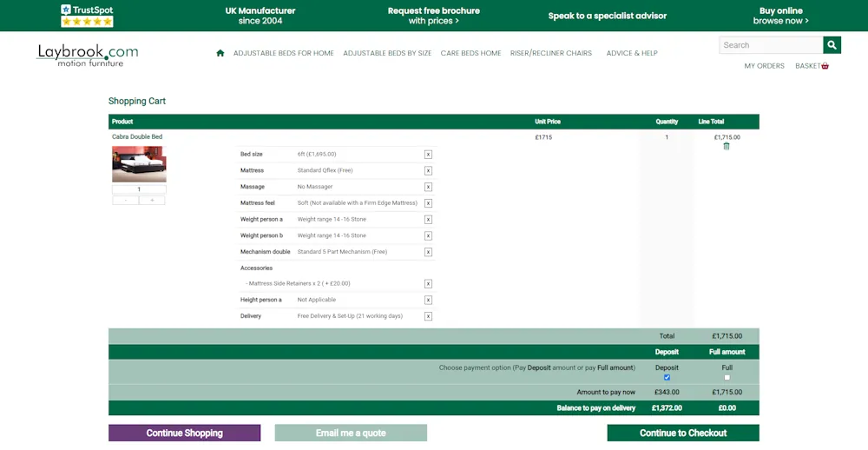The width and height of the screenshot is (868, 450).
Task: Remove Bed size option with x
Action: pos(428,155)
